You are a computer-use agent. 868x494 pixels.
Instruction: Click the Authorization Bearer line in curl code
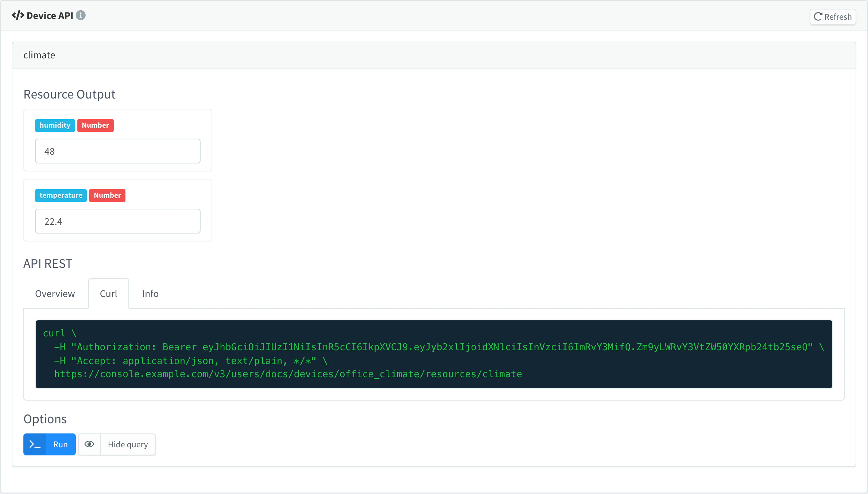click(x=439, y=347)
